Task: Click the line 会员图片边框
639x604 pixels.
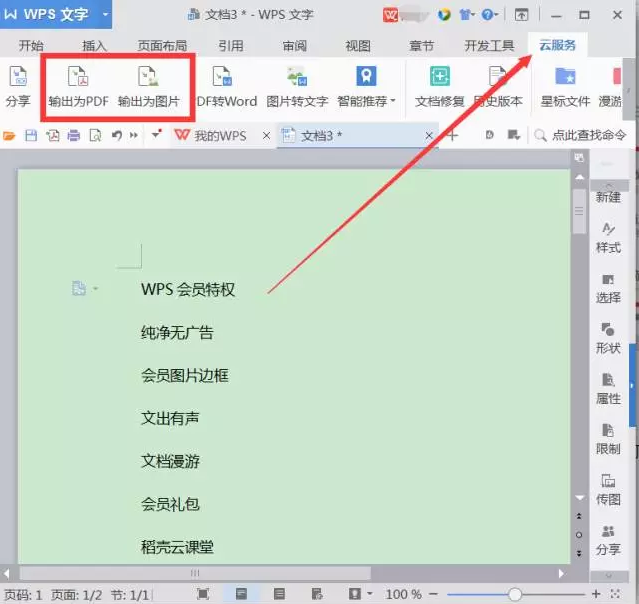Action: [x=185, y=375]
